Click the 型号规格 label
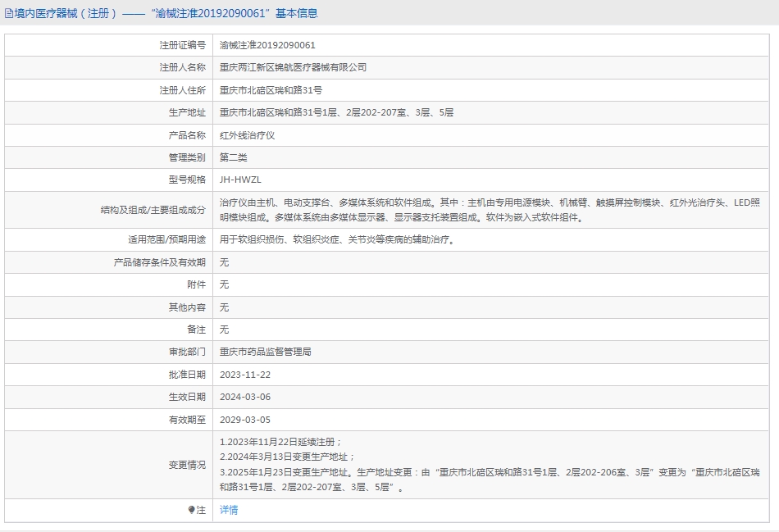The width and height of the screenshot is (779, 532). [187, 180]
